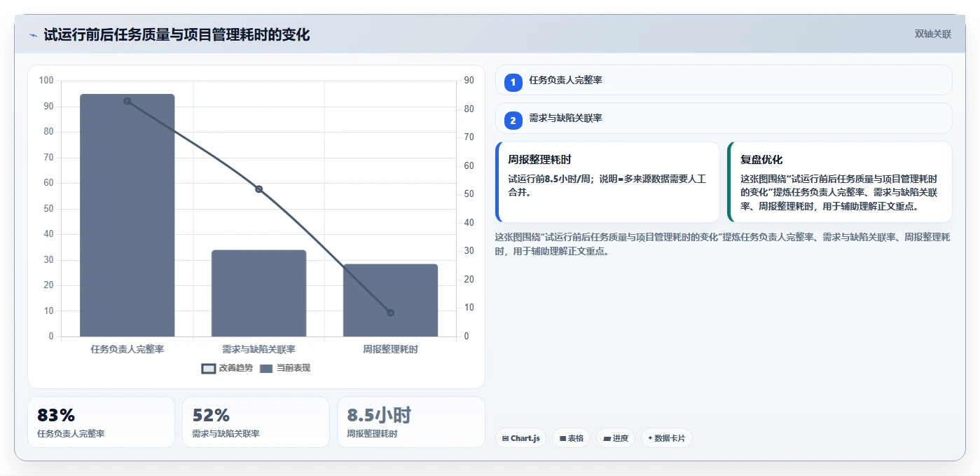Click the number 1 badge
Image resolution: width=980 pixels, height=476 pixels.
pyautogui.click(x=513, y=82)
